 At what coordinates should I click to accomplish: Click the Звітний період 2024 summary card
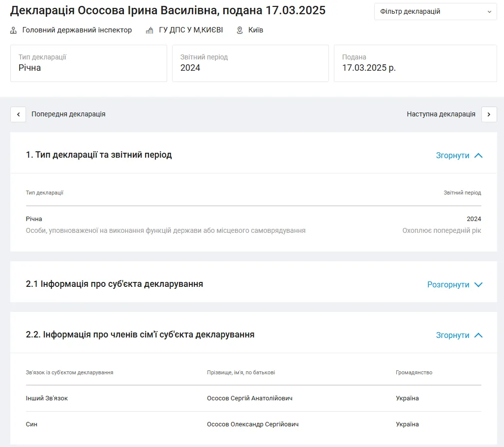(x=250, y=63)
